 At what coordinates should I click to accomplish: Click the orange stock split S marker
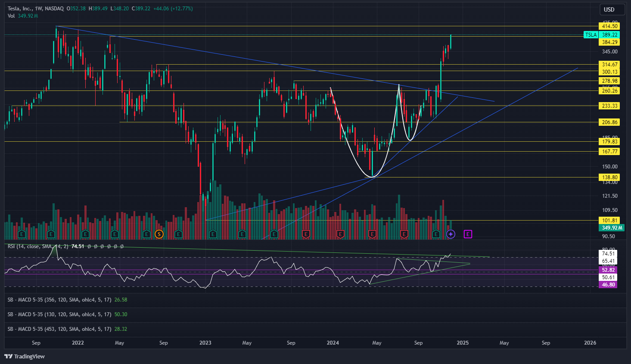[x=159, y=234]
